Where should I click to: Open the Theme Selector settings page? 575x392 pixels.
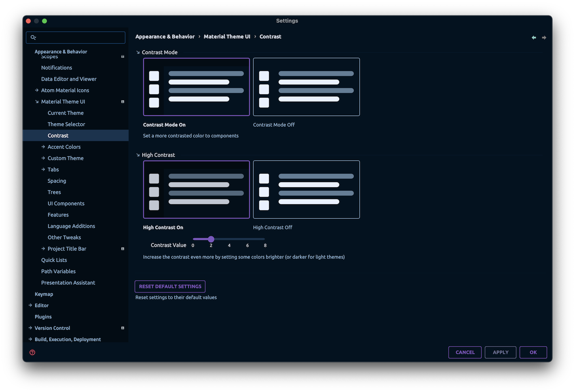(x=66, y=124)
